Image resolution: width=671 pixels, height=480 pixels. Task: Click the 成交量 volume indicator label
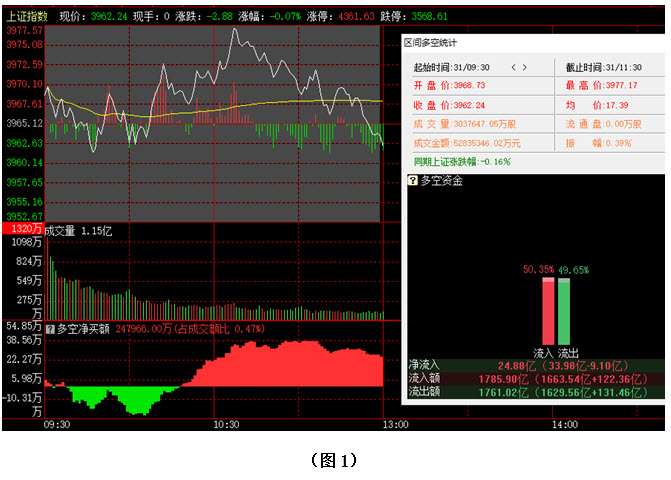click(x=80, y=230)
